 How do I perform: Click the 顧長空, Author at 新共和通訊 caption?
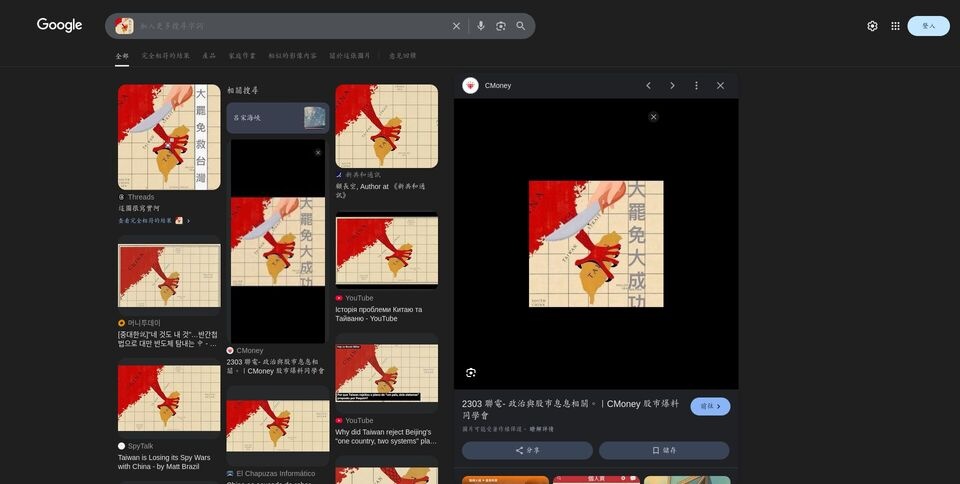tap(380, 190)
